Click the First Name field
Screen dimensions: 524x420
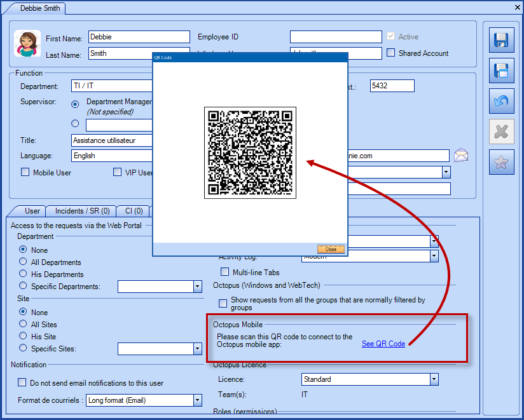(139, 37)
